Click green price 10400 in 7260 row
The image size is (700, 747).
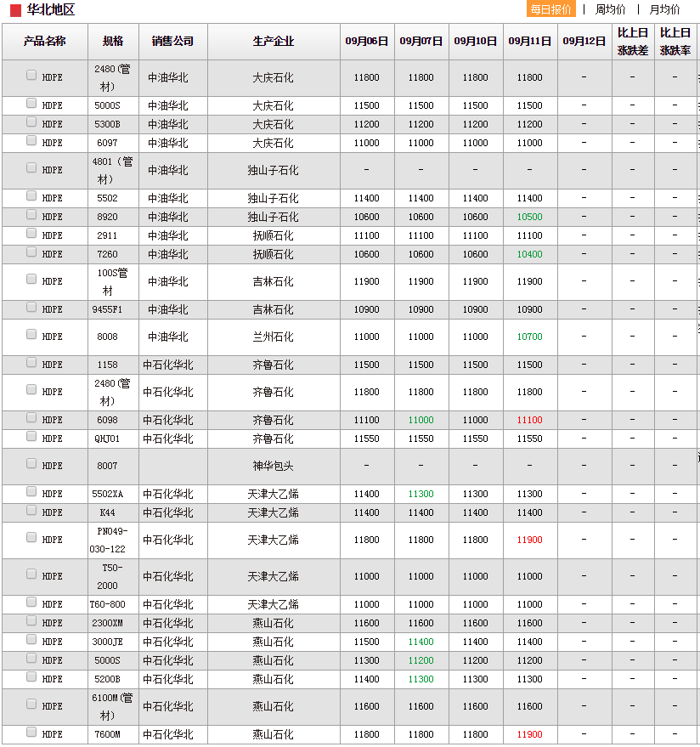click(529, 254)
